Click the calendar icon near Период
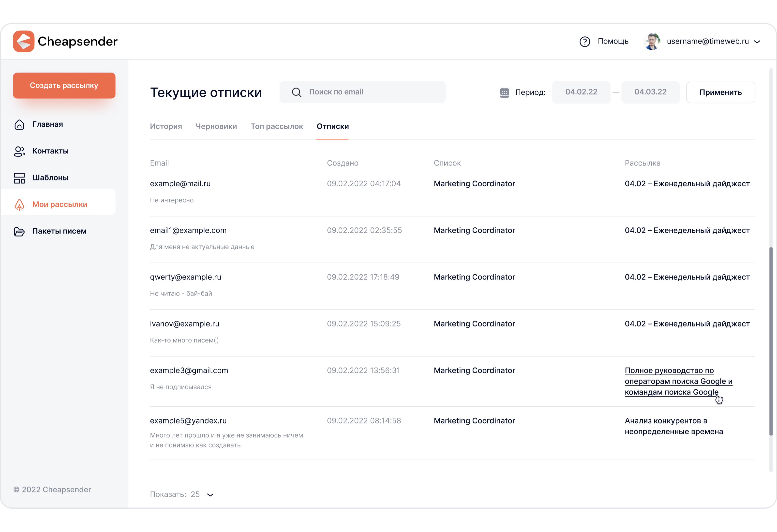This screenshot has height=532, width=777. (x=504, y=93)
